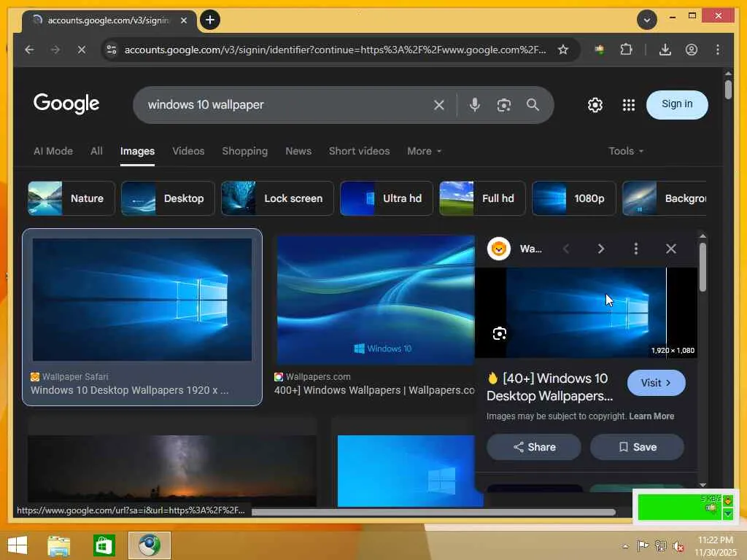Open the downloads icon
This screenshot has height=560, width=747.
665,50
